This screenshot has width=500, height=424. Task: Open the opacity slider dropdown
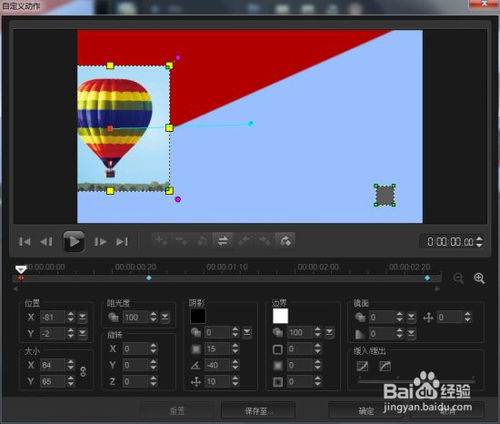[x=165, y=317]
